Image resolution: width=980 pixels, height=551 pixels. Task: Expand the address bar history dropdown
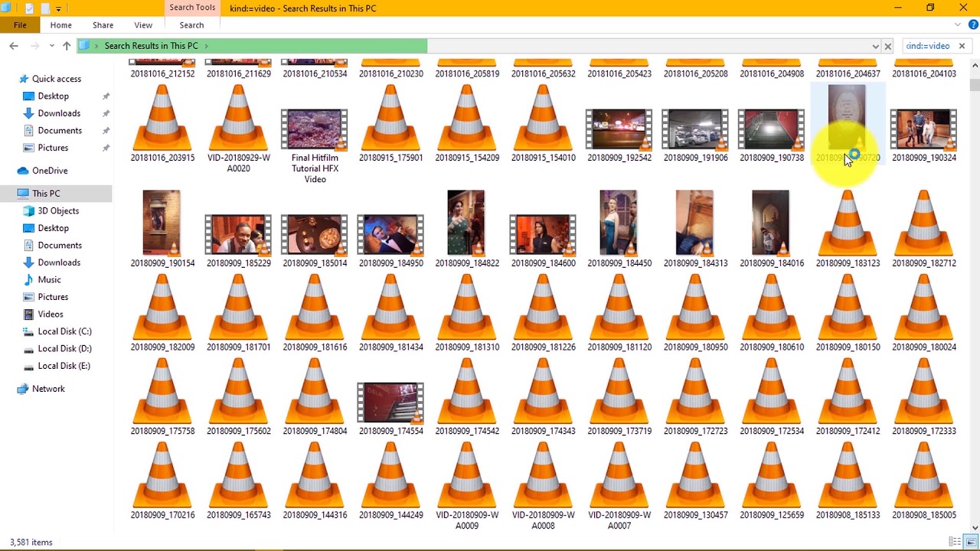(x=875, y=46)
